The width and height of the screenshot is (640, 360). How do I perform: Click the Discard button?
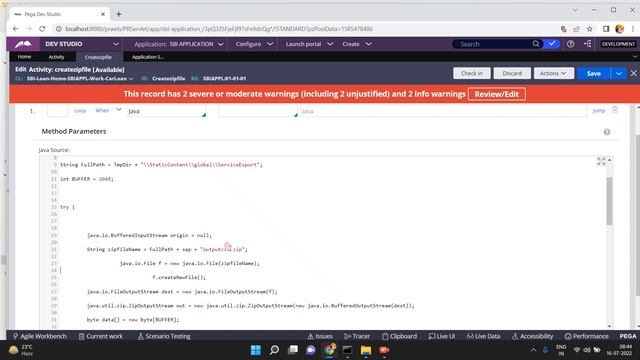click(512, 73)
